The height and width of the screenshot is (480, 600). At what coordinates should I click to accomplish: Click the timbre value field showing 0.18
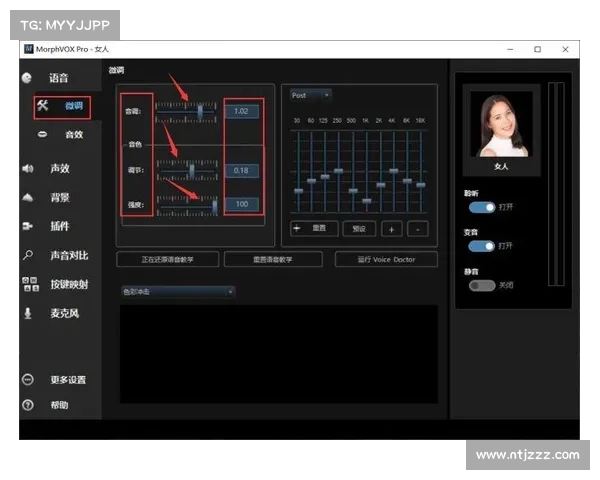241,170
